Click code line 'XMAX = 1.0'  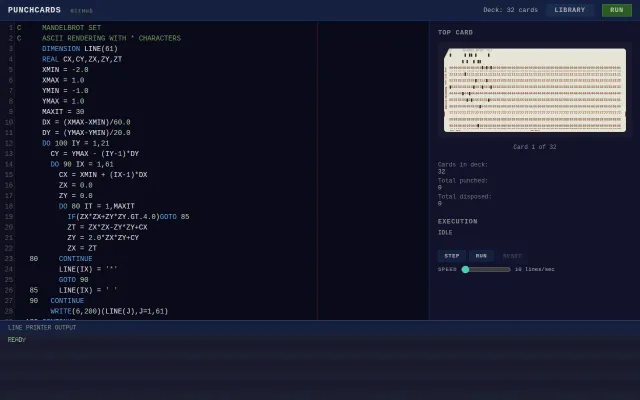[63, 80]
